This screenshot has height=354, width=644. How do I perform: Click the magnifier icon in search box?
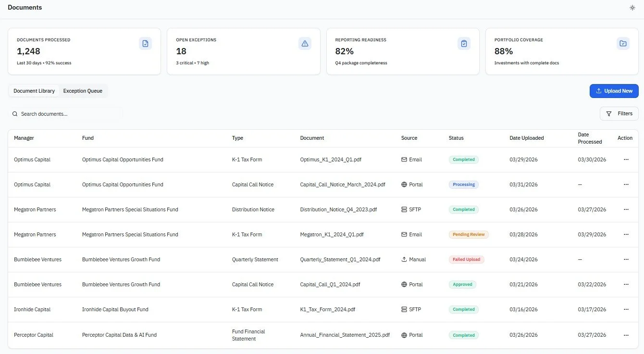[15, 114]
